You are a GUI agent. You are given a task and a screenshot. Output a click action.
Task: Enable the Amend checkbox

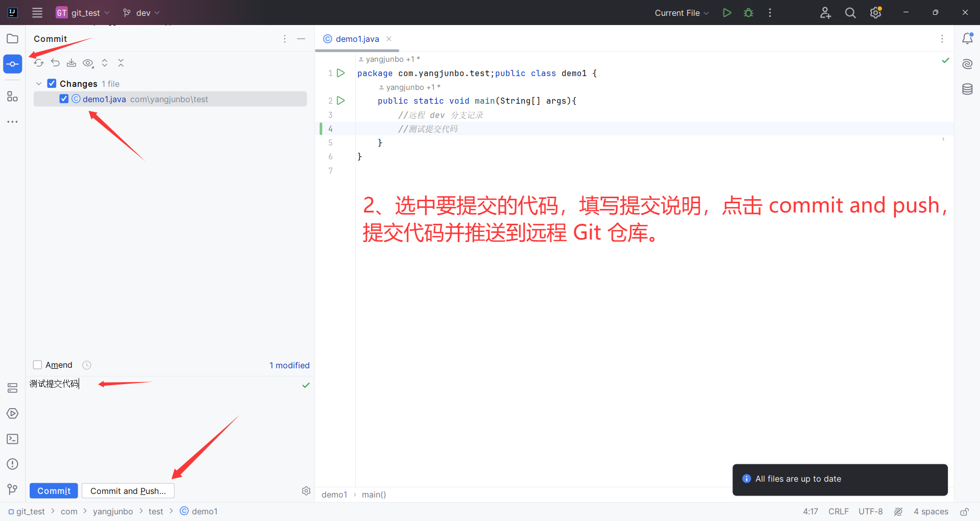pyautogui.click(x=37, y=365)
